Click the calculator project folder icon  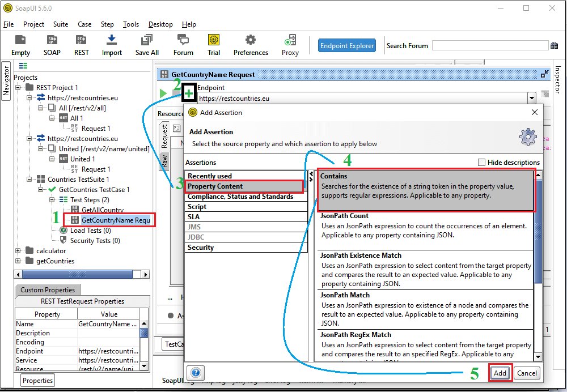(x=29, y=250)
